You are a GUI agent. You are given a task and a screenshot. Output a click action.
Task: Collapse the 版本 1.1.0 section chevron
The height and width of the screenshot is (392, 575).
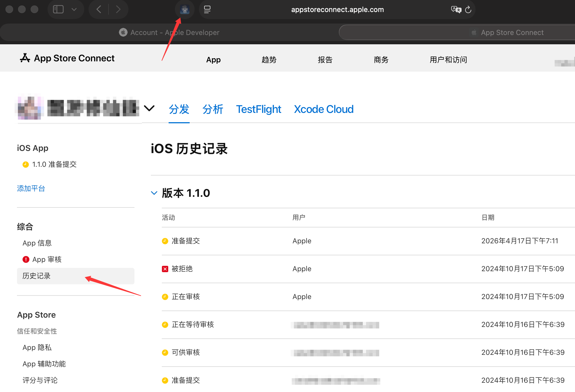pos(154,193)
